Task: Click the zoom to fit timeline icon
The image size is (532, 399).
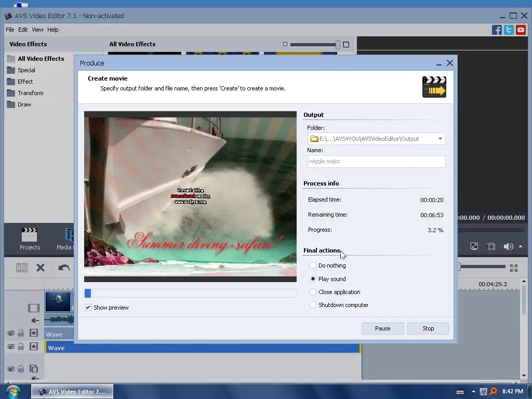Action: (514, 268)
